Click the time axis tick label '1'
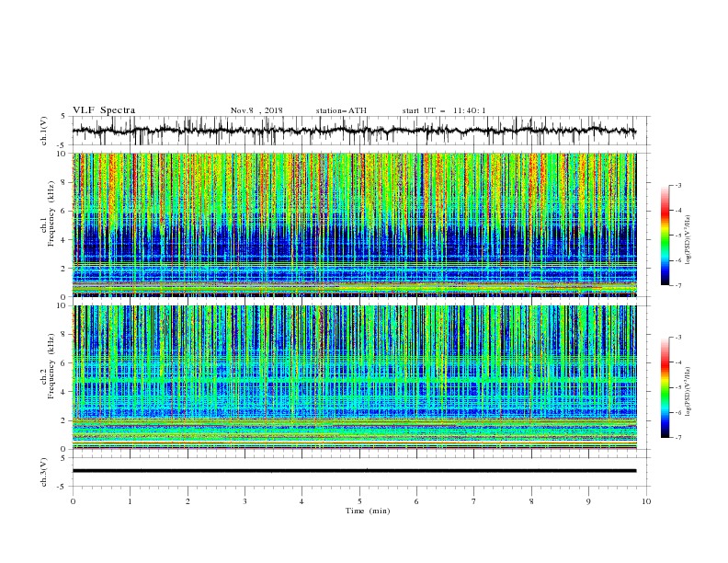728x563 pixels. click(x=130, y=501)
